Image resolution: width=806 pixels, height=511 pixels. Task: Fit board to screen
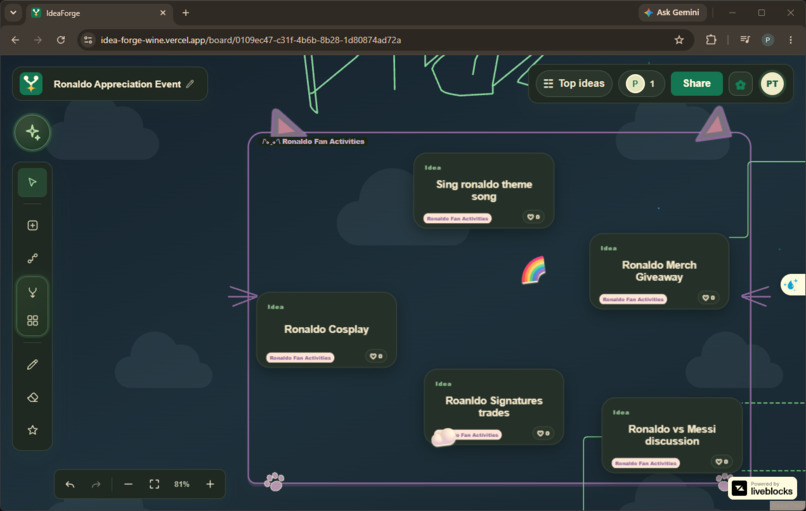coord(154,484)
